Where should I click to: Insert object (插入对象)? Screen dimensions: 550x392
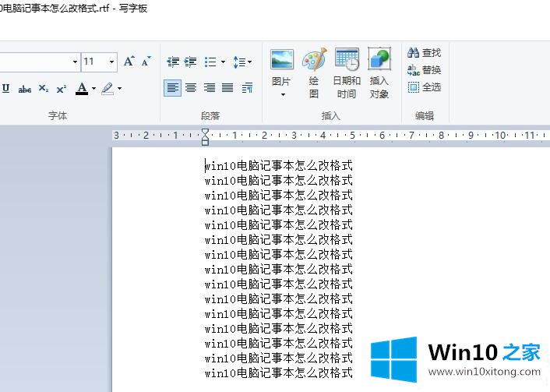(x=379, y=72)
